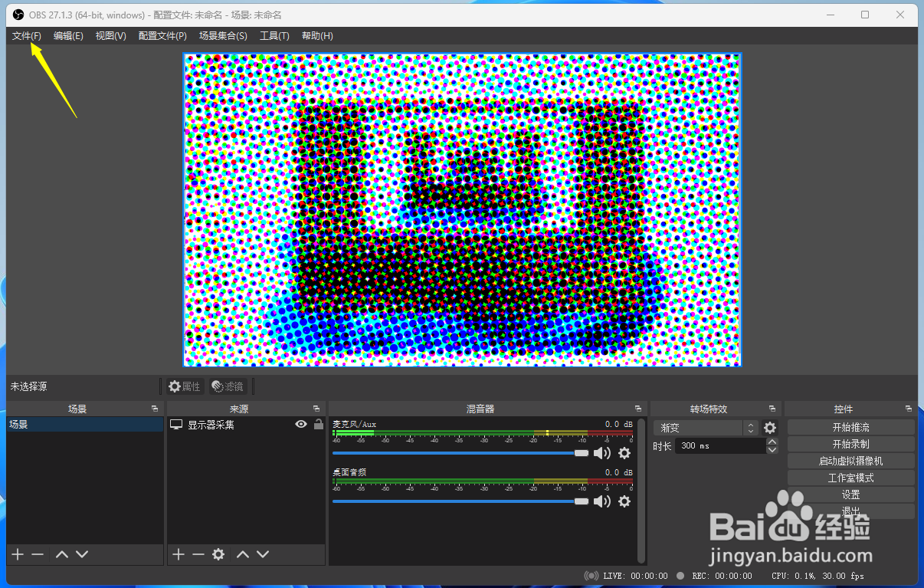The height and width of the screenshot is (588, 924).
Task: Click the 桌面音频 0.0 dB value
Action: click(x=618, y=472)
